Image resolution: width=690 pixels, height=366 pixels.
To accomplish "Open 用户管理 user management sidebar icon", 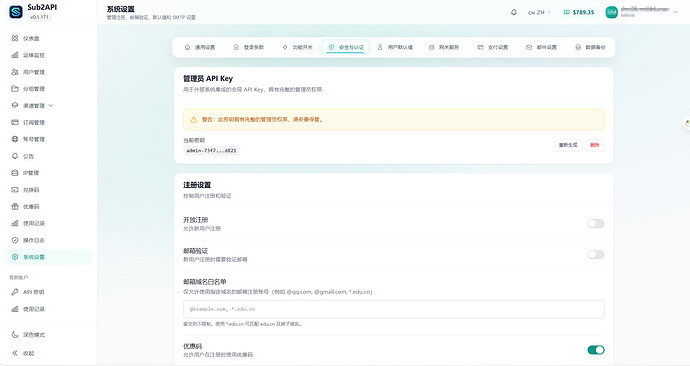I will [15, 72].
